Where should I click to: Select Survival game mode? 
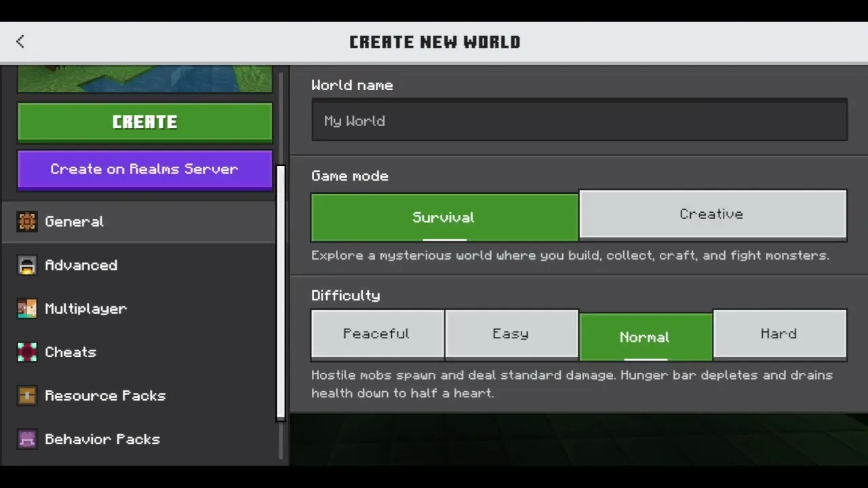(x=444, y=218)
